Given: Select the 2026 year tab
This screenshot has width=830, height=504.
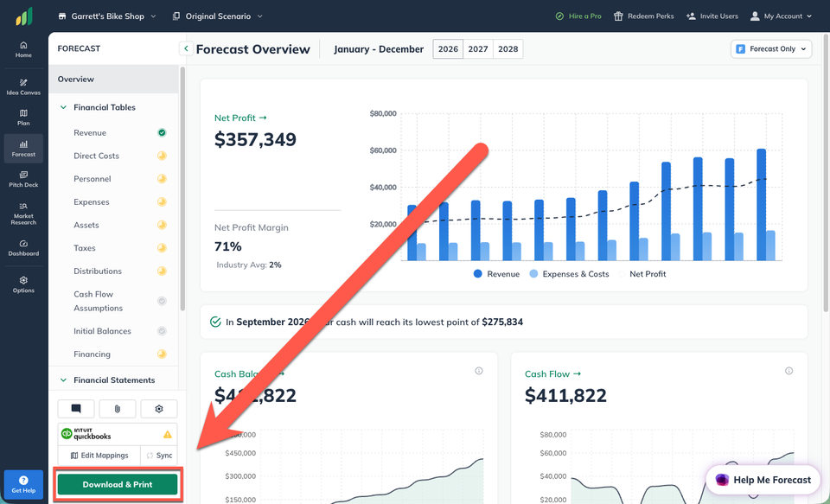Looking at the screenshot, I should tap(448, 49).
